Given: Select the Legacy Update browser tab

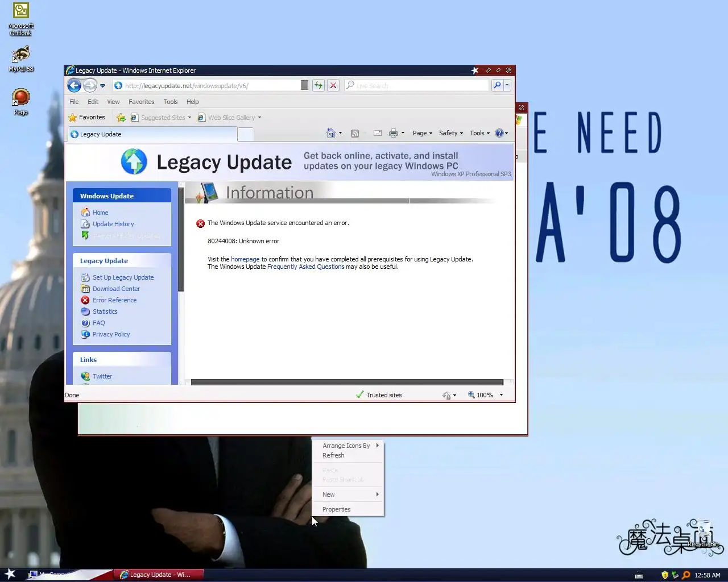Looking at the screenshot, I should pos(152,134).
